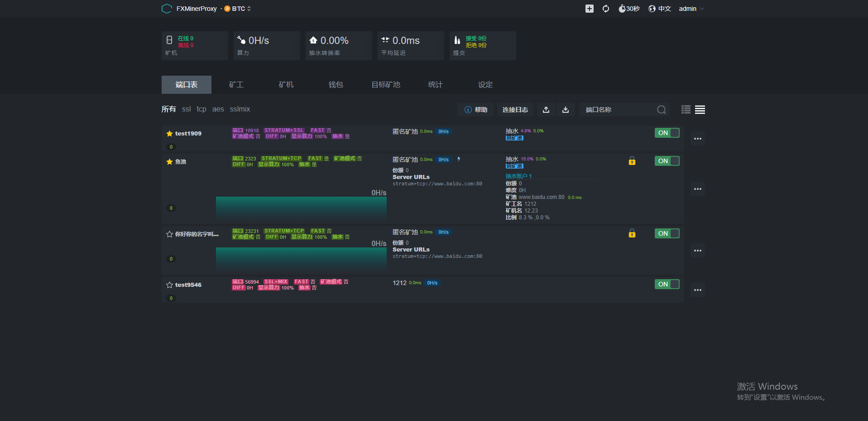Image resolution: width=868 pixels, height=421 pixels.
Task: Click the 帮助 help button
Action: [x=476, y=110]
